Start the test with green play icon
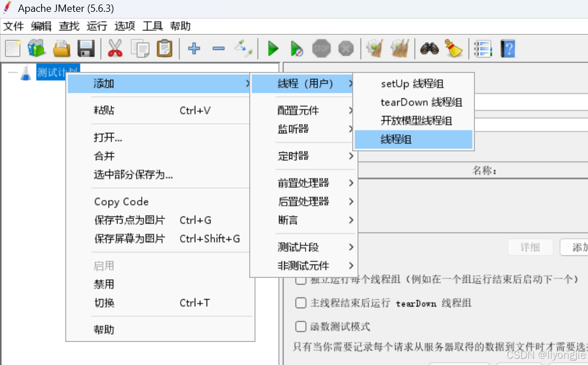The height and width of the screenshot is (365, 588). [x=273, y=48]
